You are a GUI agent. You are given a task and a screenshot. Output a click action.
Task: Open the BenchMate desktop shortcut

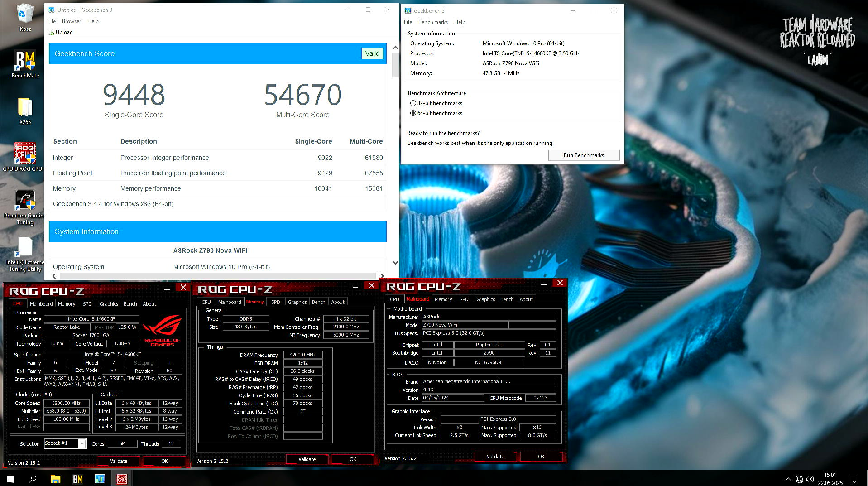pyautogui.click(x=25, y=64)
